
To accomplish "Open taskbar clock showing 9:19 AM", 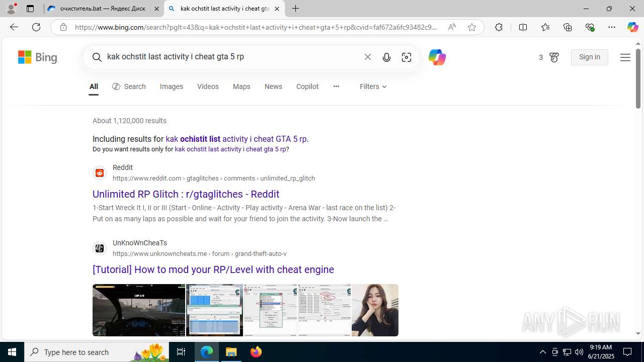I will tap(601, 352).
